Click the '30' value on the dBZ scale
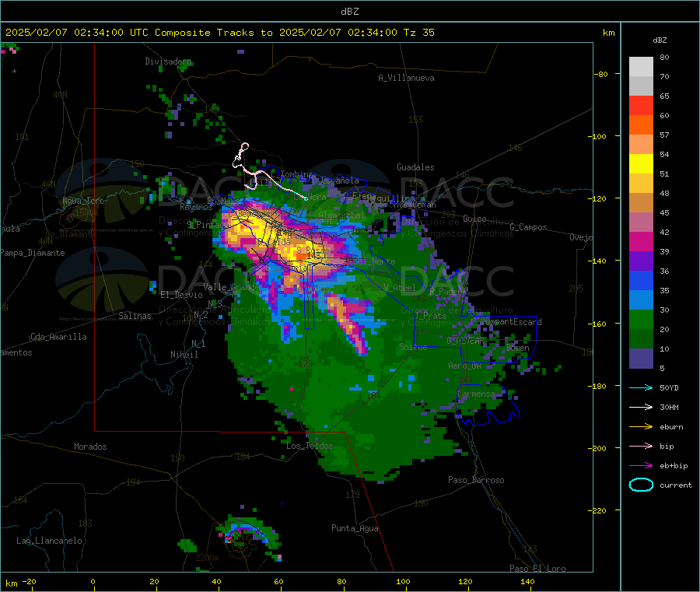This screenshot has width=700, height=592. click(664, 310)
